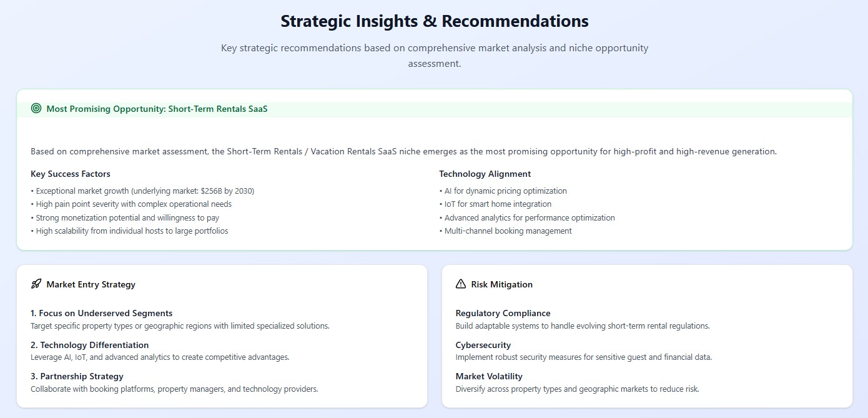Click the Most Promising Opportunity green header
The height and width of the screenshot is (418, 868).
(x=157, y=109)
